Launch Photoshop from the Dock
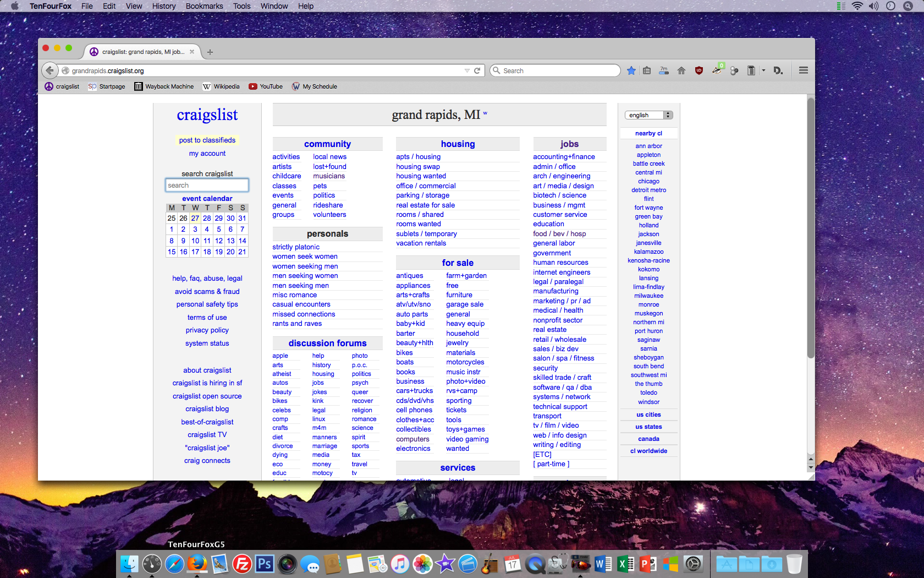This screenshot has height=578, width=924. pyautogui.click(x=265, y=564)
